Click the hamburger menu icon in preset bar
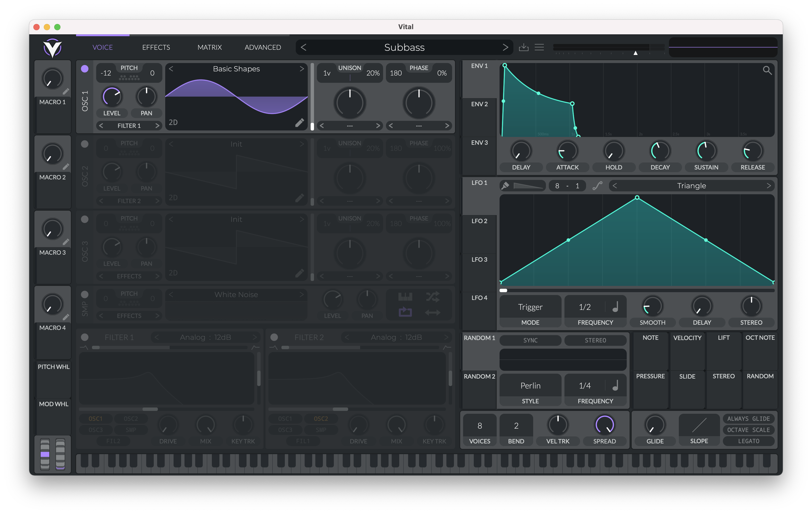The image size is (812, 514). (539, 48)
